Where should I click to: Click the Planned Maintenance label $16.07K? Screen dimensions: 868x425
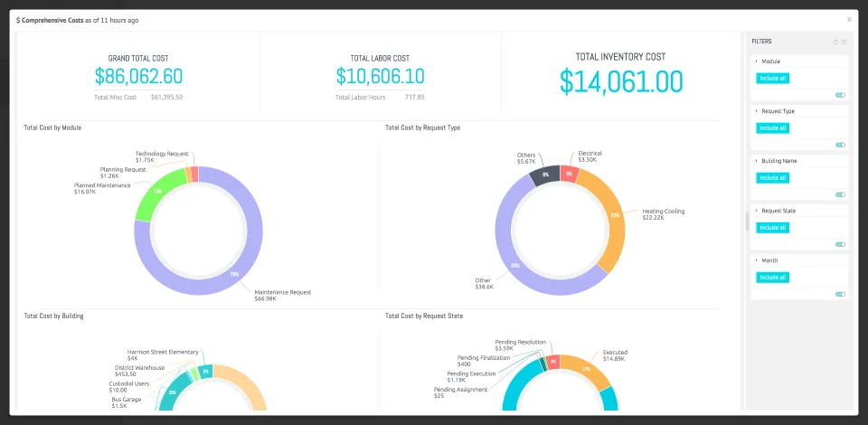(x=102, y=189)
